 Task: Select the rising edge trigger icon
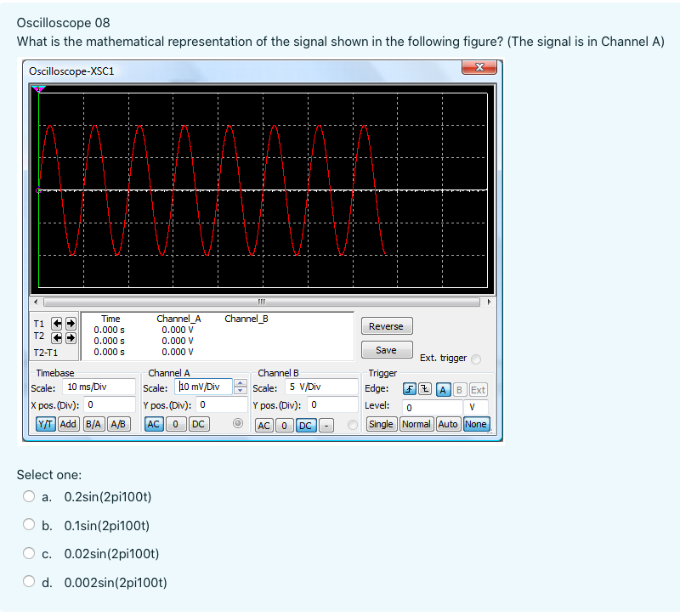coord(409,389)
